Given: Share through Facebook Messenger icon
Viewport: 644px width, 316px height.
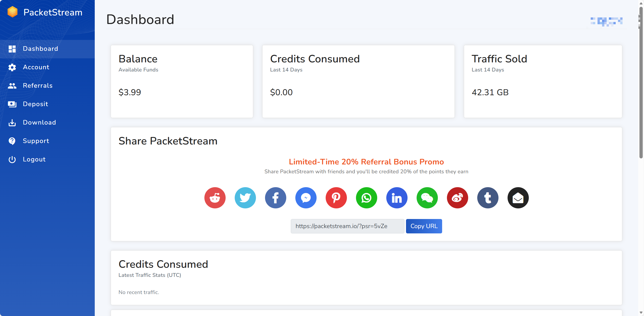Looking at the screenshot, I should coord(306,198).
